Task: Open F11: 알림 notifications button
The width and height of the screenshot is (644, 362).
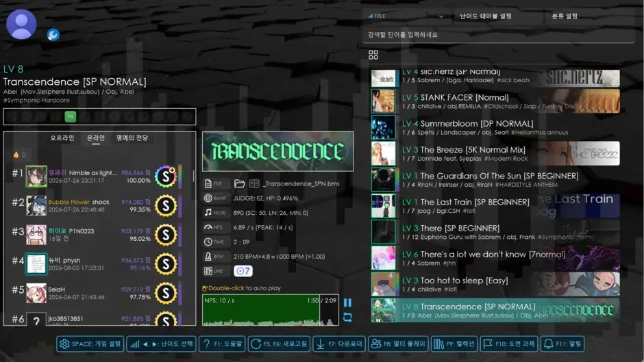Action: (x=562, y=344)
